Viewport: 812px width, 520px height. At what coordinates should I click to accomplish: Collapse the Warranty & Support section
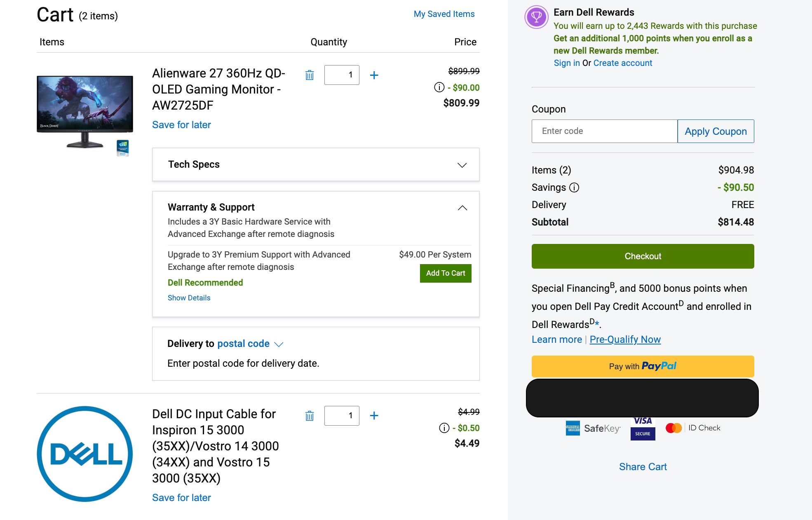point(462,208)
